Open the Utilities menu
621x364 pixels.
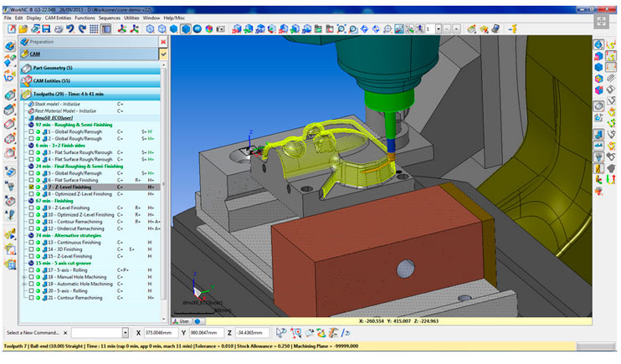(131, 18)
